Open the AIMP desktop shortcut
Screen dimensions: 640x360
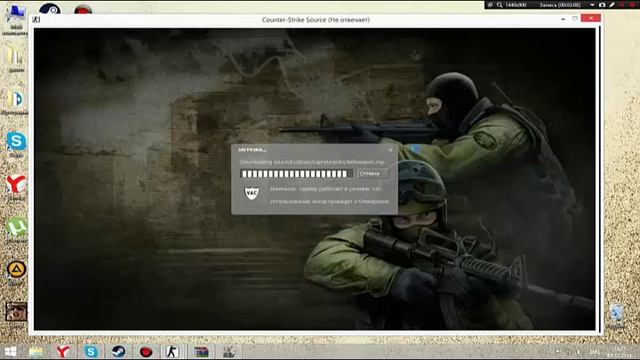point(16,269)
